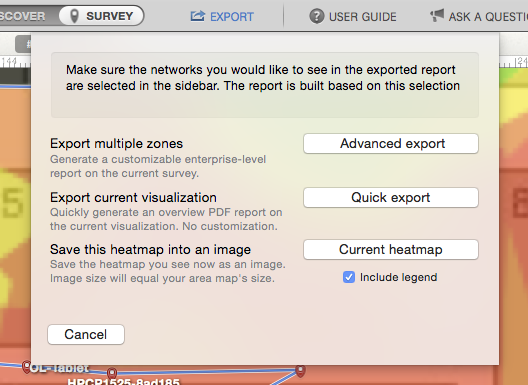Uncheck the Include legend checkbox

[x=349, y=277]
